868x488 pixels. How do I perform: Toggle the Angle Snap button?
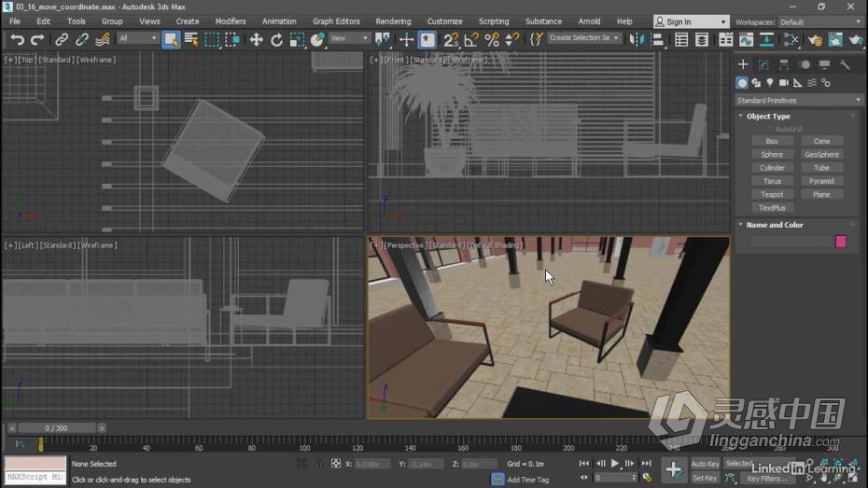pyautogui.click(x=471, y=39)
